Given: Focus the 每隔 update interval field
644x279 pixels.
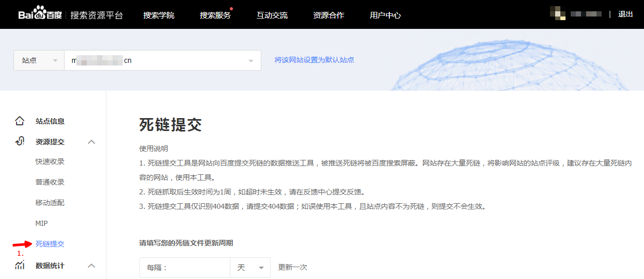Looking at the screenshot, I should [x=185, y=268].
